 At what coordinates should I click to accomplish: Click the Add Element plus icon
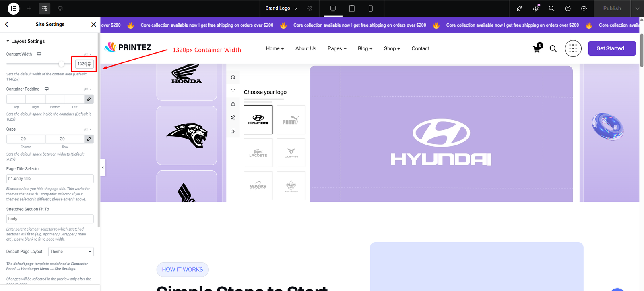tap(29, 8)
